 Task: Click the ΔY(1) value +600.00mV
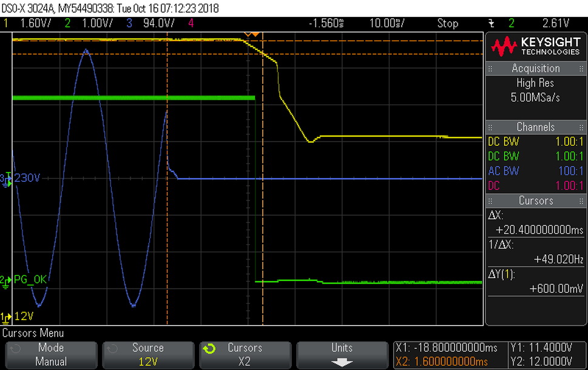[x=556, y=289]
